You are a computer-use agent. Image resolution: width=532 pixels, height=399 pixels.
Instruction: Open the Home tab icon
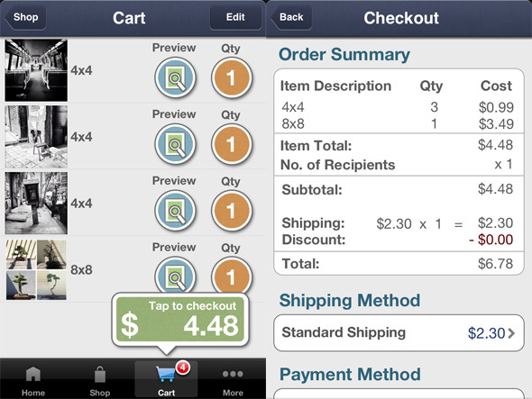pyautogui.click(x=32, y=375)
